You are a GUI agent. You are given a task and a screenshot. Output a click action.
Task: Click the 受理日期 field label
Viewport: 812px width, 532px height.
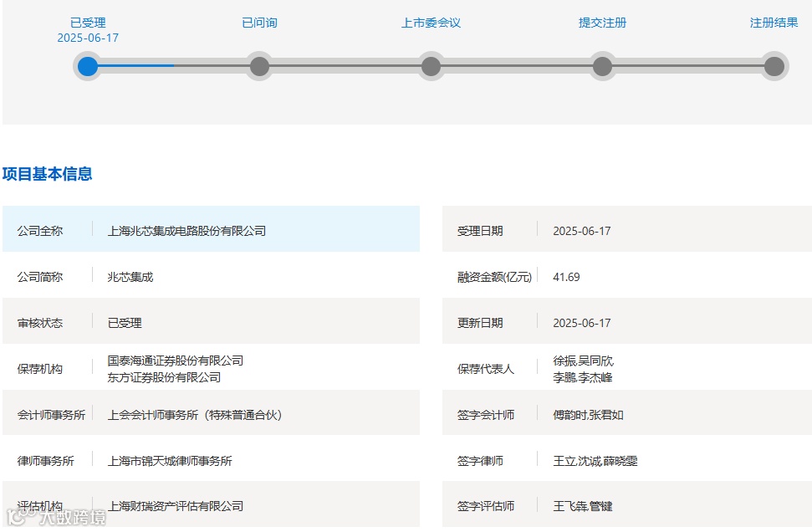[x=480, y=231]
